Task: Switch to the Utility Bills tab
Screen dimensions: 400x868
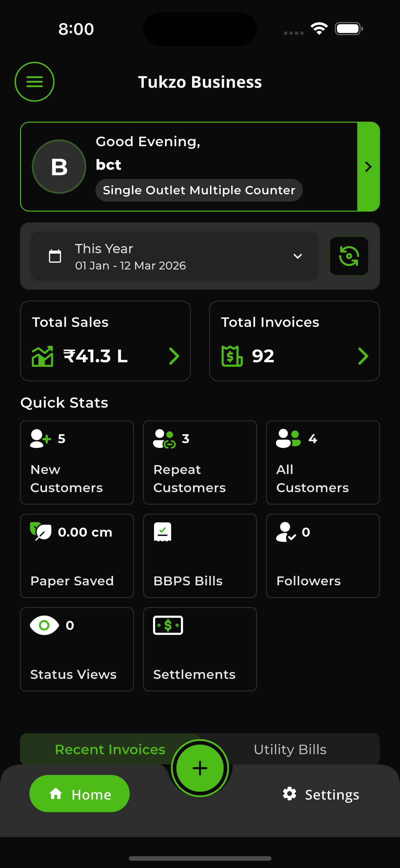Action: point(290,749)
